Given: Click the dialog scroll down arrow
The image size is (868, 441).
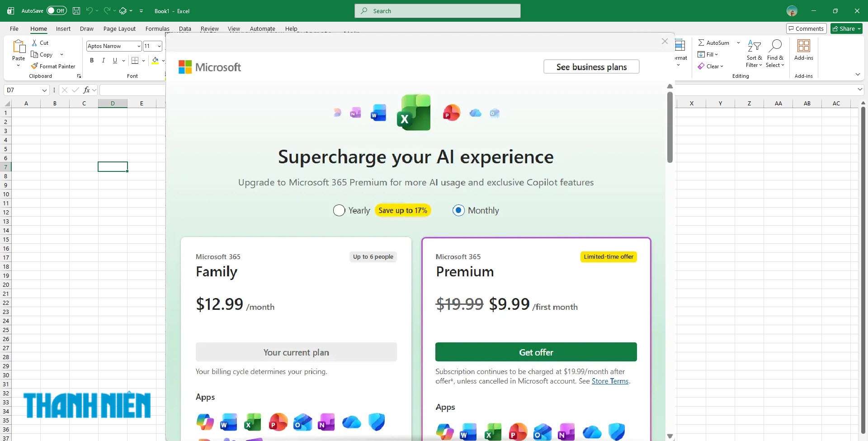Looking at the screenshot, I should pyautogui.click(x=670, y=436).
